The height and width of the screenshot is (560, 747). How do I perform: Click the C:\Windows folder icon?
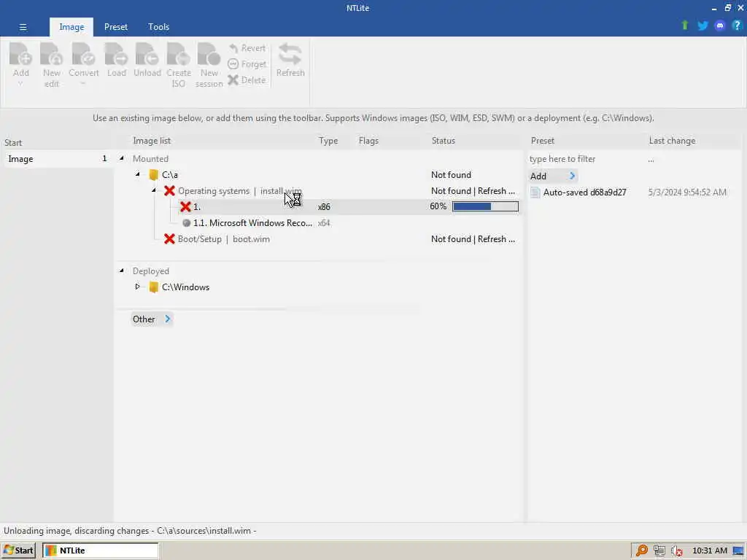point(153,287)
